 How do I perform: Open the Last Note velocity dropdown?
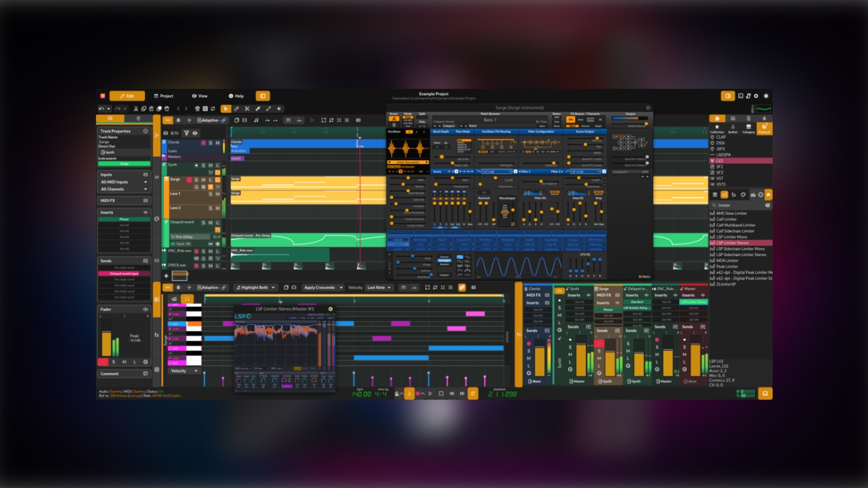tap(379, 287)
